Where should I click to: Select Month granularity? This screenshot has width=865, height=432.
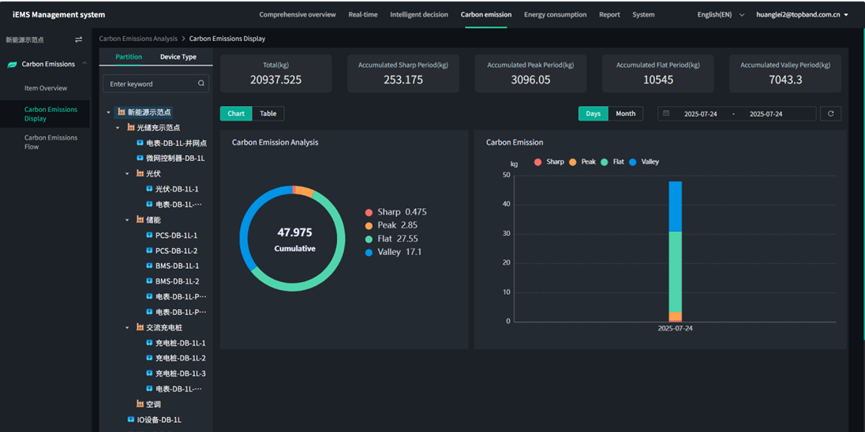point(626,114)
